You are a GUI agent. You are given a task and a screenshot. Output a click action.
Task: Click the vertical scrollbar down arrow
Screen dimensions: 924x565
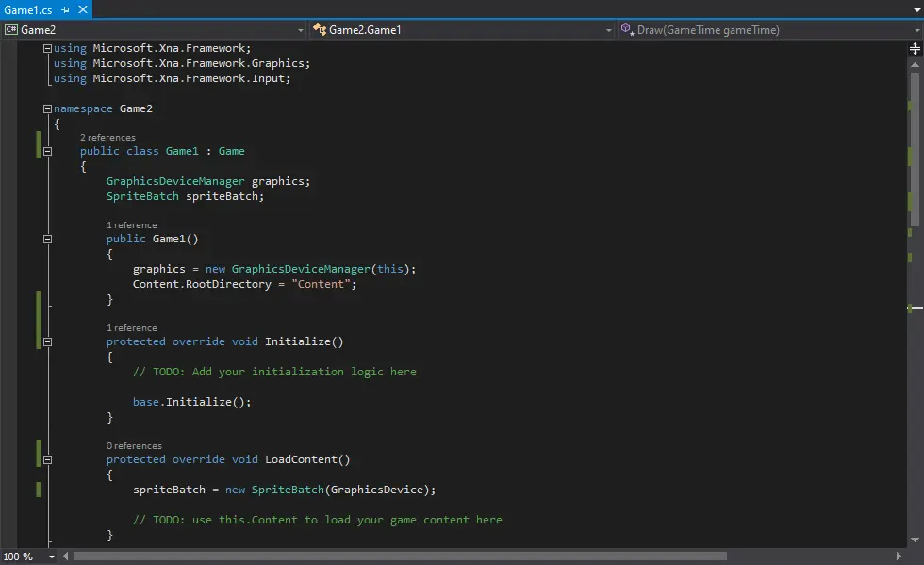tap(915, 540)
